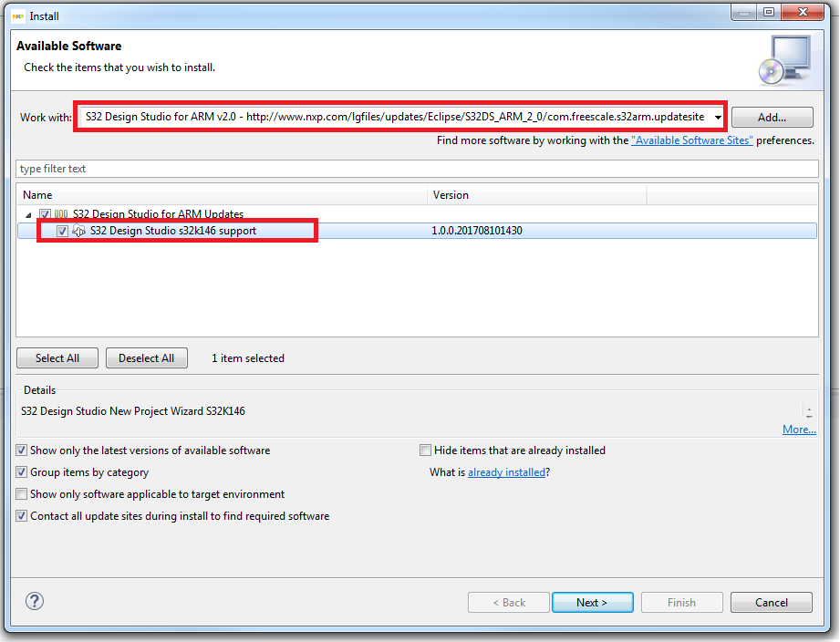Maximize the Install window
This screenshot has height=642, width=840.
(769, 13)
